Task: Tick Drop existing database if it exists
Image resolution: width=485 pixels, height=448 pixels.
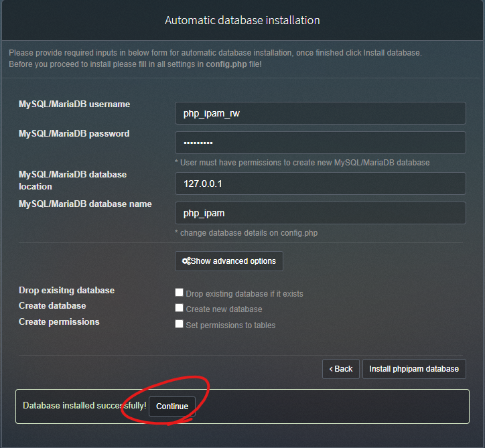Action: [x=179, y=293]
